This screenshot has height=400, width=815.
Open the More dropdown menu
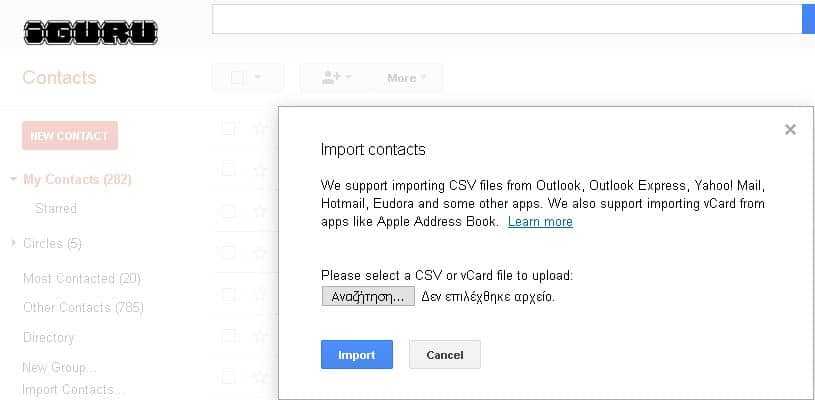pos(406,78)
